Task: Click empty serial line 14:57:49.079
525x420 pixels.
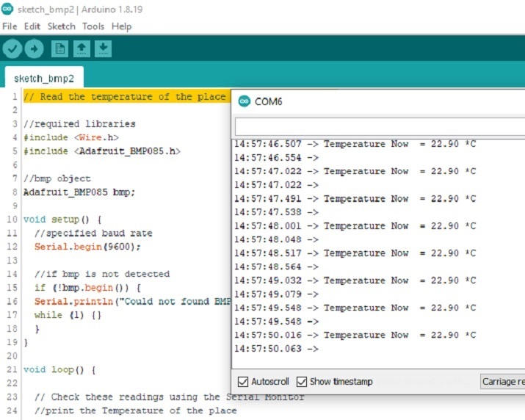Action: pos(276,294)
